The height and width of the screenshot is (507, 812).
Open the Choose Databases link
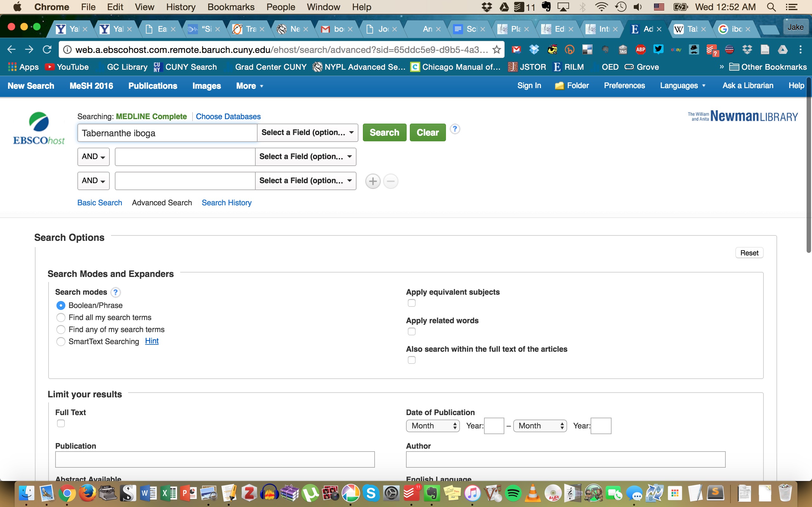tap(228, 116)
